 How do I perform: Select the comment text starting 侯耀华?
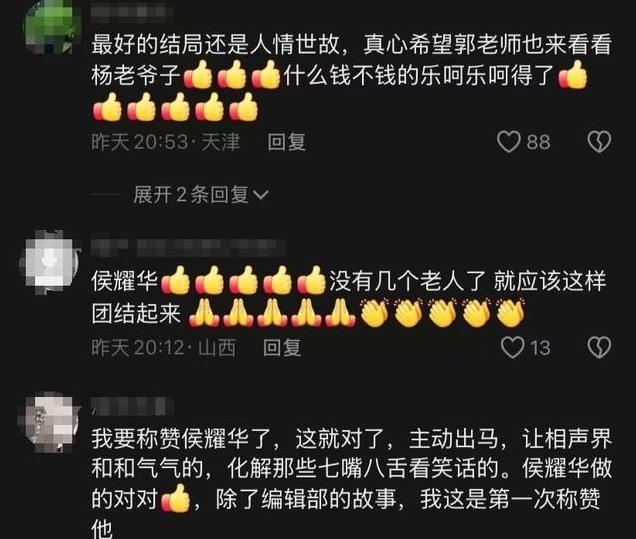(349, 297)
